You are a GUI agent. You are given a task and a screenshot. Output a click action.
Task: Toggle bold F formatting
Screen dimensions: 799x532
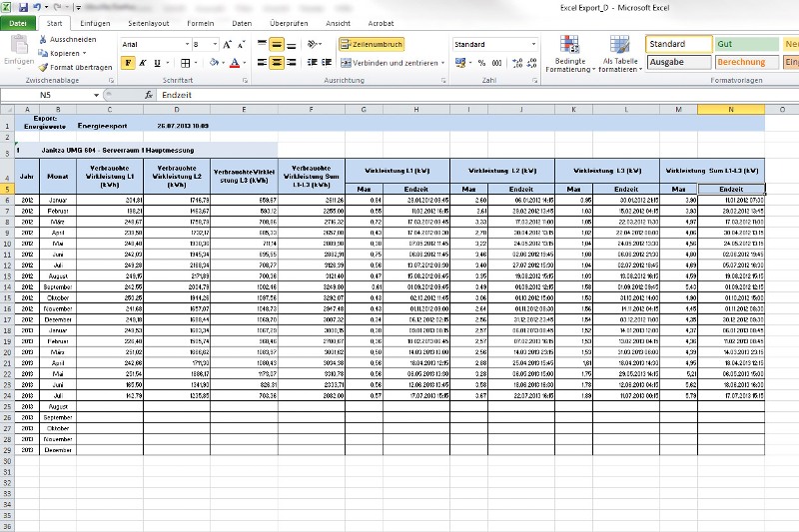pyautogui.click(x=128, y=63)
